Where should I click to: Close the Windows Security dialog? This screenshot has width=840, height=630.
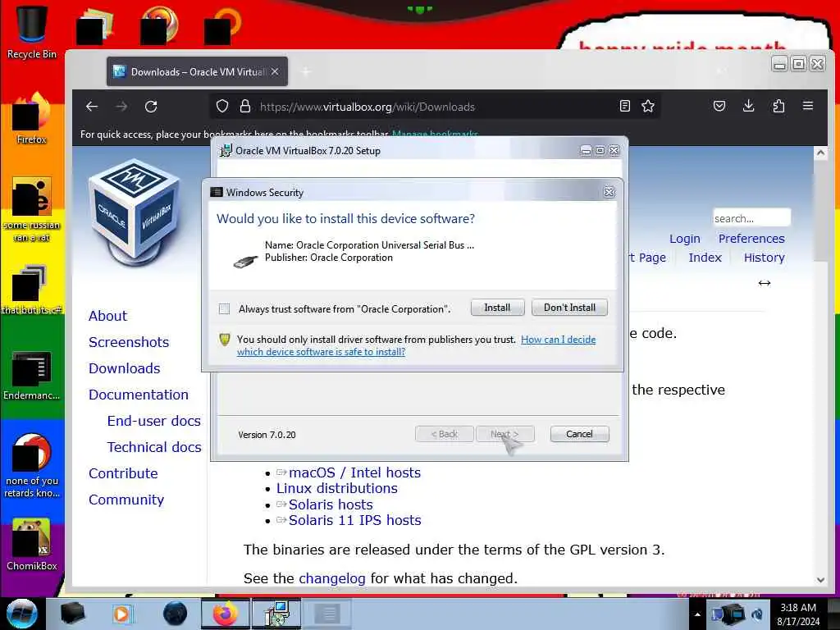(x=609, y=192)
